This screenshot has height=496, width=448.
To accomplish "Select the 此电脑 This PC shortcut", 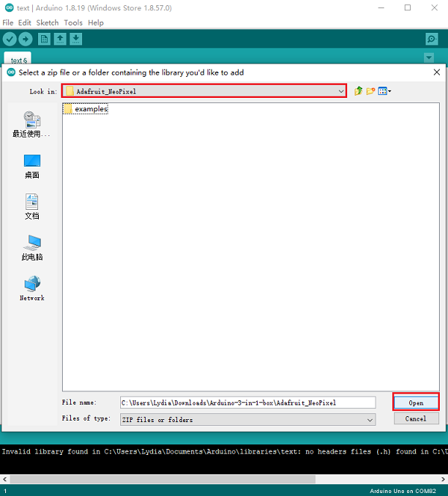I will pos(31,248).
